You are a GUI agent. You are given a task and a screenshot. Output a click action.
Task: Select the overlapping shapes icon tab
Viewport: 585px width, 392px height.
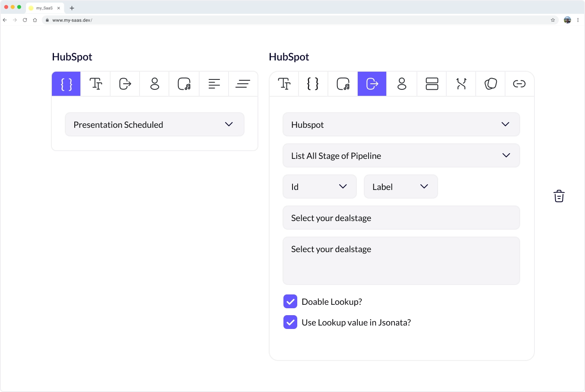490,84
